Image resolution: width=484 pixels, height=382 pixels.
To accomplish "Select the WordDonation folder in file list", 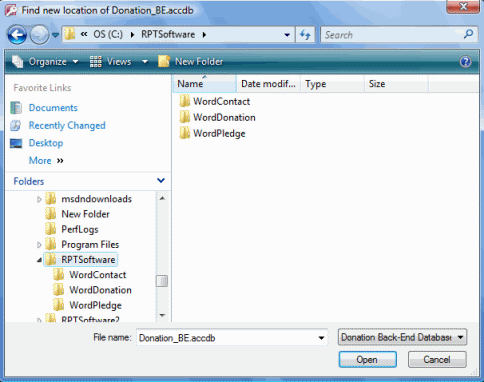I will 224,117.
